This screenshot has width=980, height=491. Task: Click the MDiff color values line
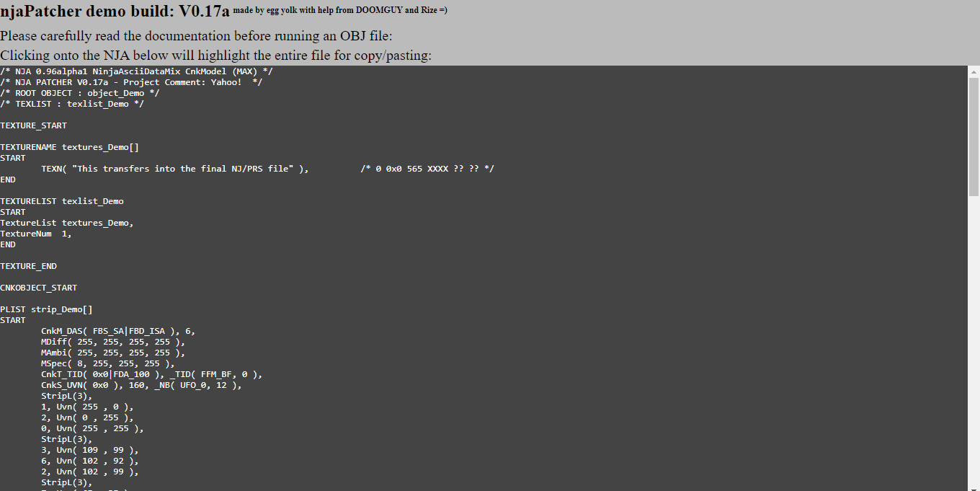113,342
